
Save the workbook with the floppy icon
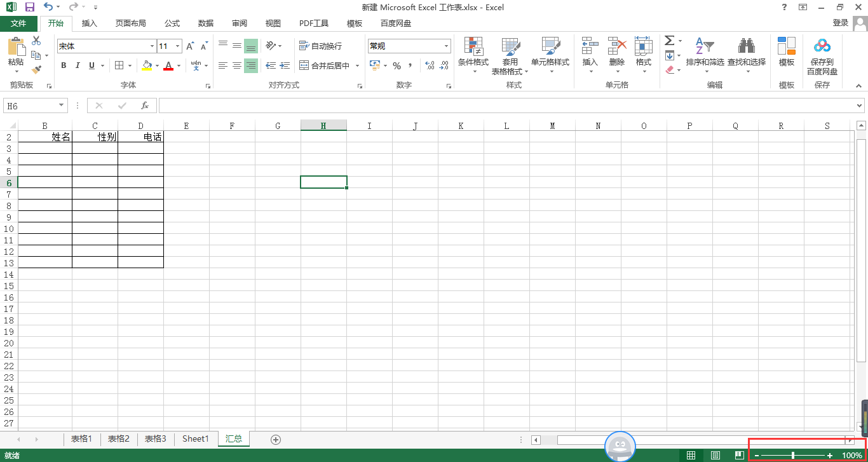tap(29, 7)
